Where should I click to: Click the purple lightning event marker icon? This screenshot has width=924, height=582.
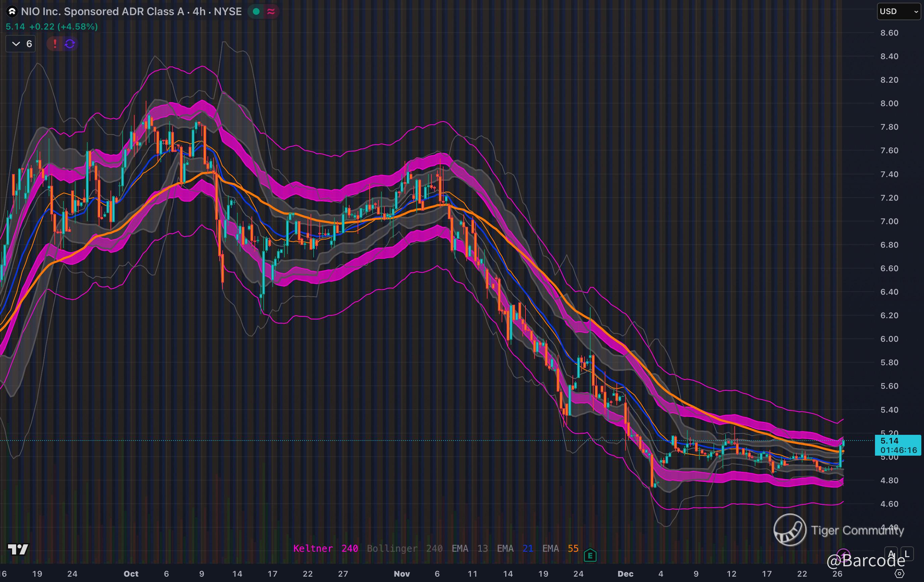pos(843,555)
